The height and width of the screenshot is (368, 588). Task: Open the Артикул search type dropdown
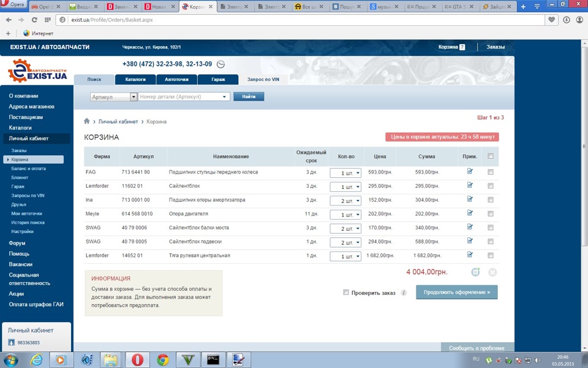(x=114, y=97)
